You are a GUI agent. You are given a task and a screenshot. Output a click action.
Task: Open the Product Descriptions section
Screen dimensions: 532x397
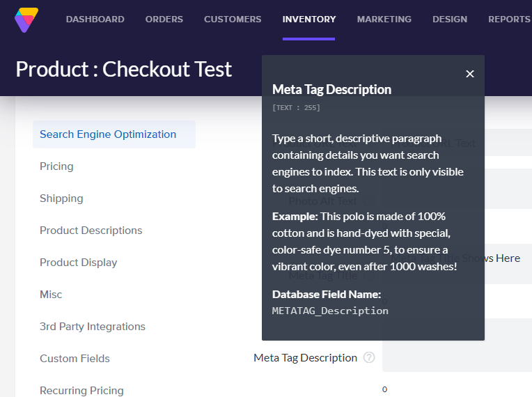91,231
